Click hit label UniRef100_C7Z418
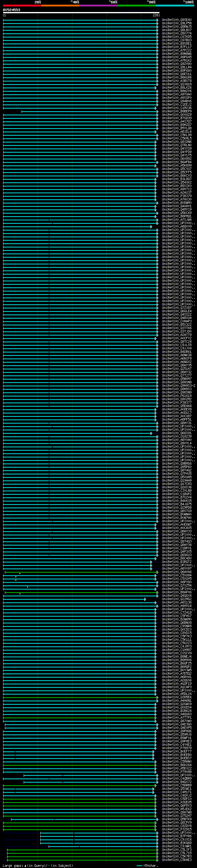The image size is (197, 868). [x=177, y=612]
